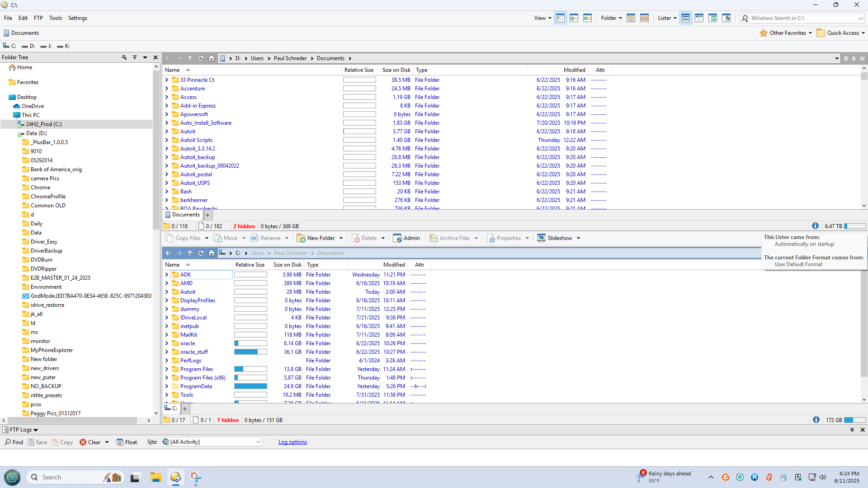Toggle Details view mode icon
868x488 pixels.
point(560,18)
